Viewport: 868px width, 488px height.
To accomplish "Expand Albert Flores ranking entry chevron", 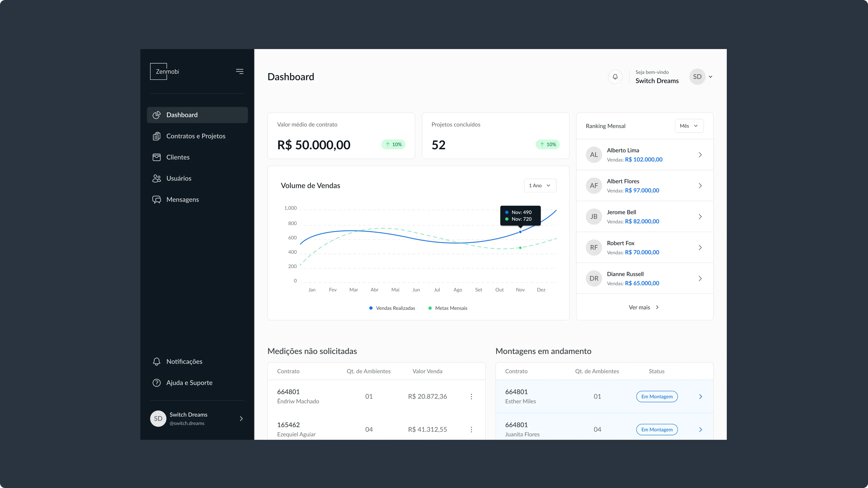I will coord(700,186).
